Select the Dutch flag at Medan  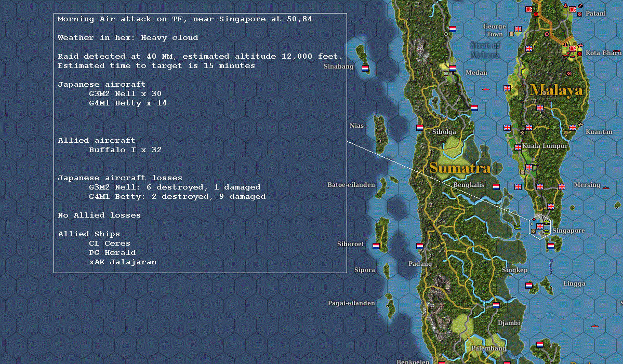[453, 68]
